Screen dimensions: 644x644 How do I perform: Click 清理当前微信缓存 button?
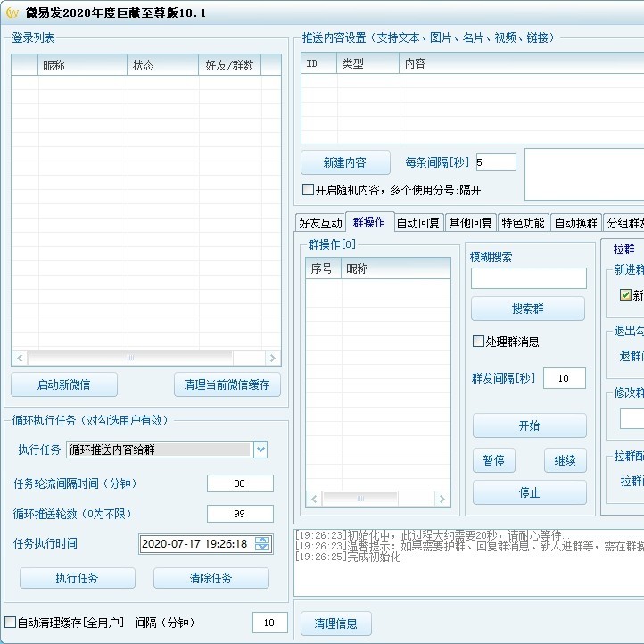(x=227, y=384)
